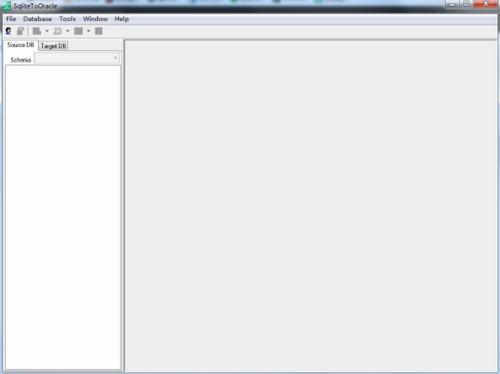The width and height of the screenshot is (500, 374).
Task: Click the grayed grid icon with arrow
Action: click(x=78, y=31)
